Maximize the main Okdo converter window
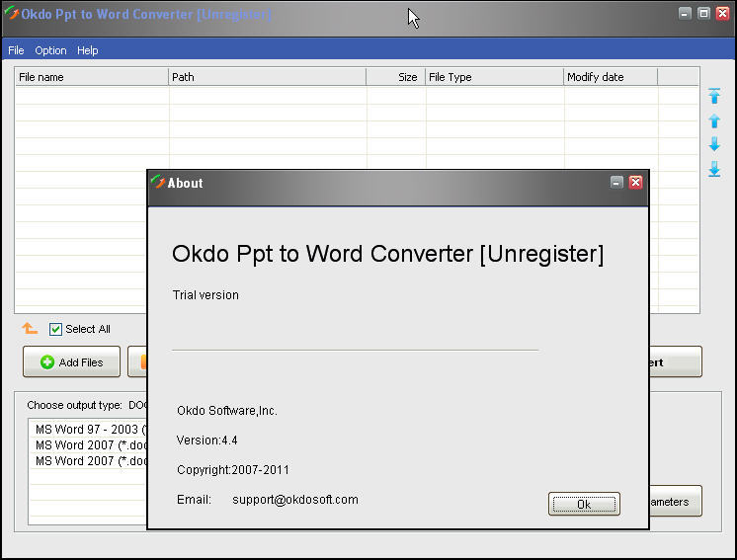The width and height of the screenshot is (737, 560). click(703, 13)
